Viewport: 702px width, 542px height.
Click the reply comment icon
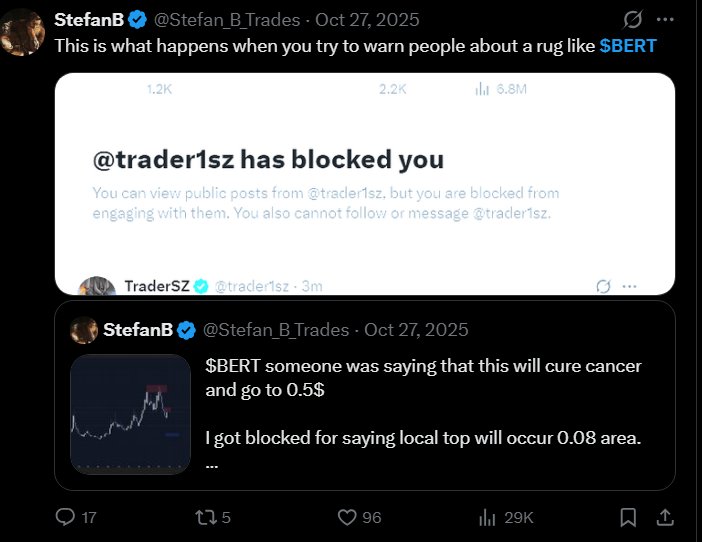coord(65,517)
